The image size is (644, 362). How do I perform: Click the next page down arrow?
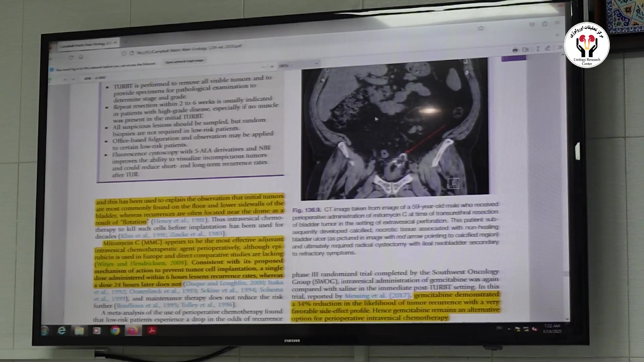[x=73, y=79]
